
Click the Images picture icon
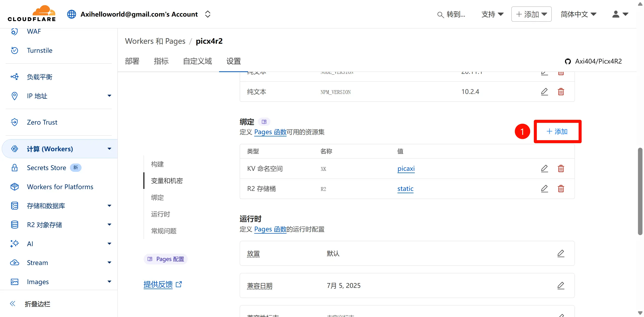tap(15, 282)
